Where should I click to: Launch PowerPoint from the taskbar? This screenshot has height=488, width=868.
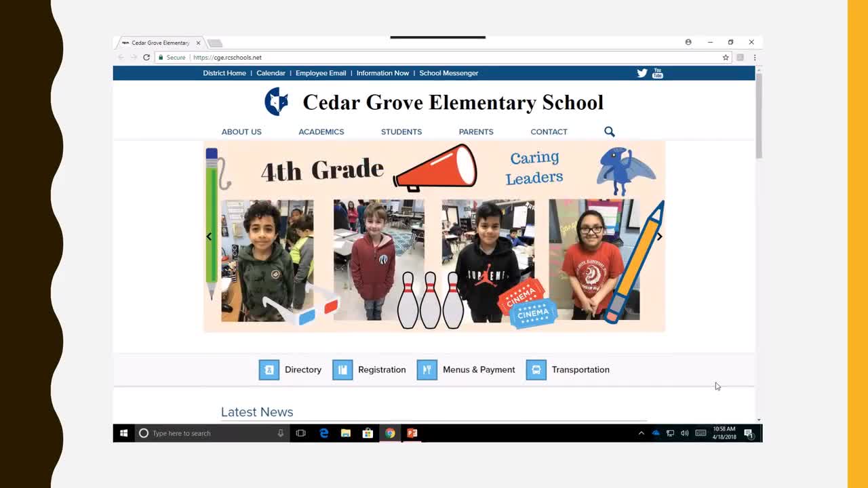412,432
